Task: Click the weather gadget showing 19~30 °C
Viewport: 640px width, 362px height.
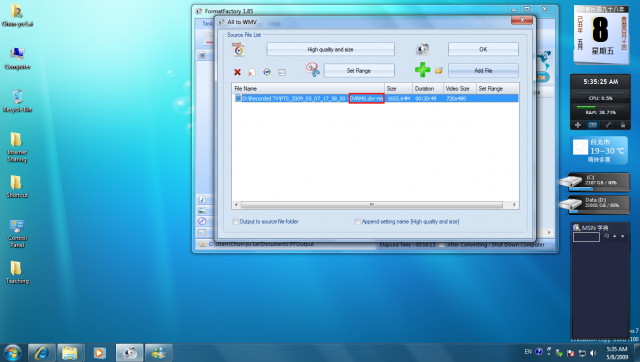Action: [x=599, y=151]
